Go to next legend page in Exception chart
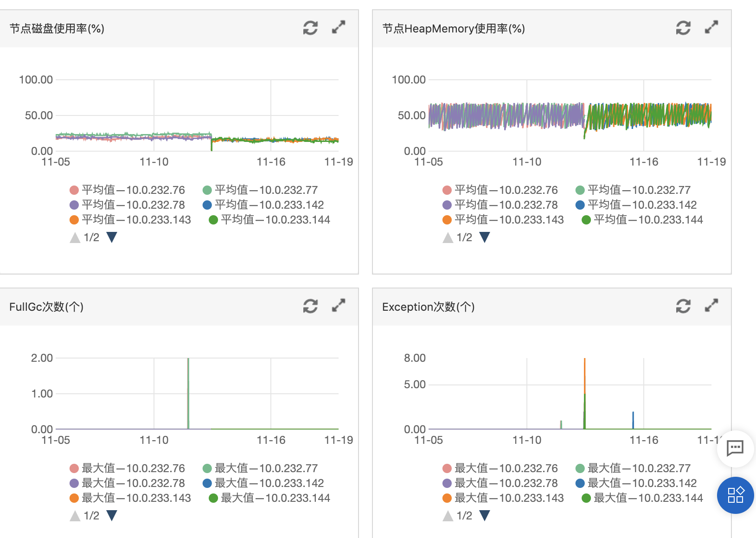The width and height of the screenshot is (756, 538). click(485, 516)
